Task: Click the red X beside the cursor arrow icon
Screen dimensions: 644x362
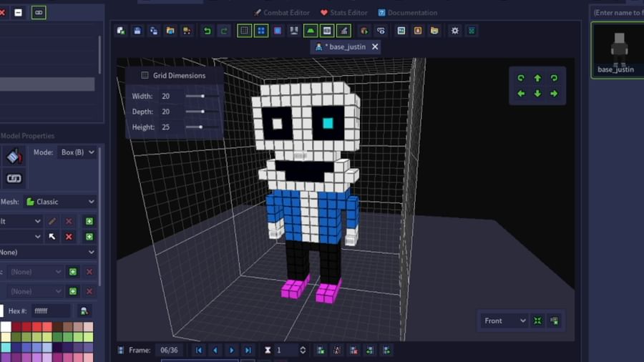Action: point(69,237)
